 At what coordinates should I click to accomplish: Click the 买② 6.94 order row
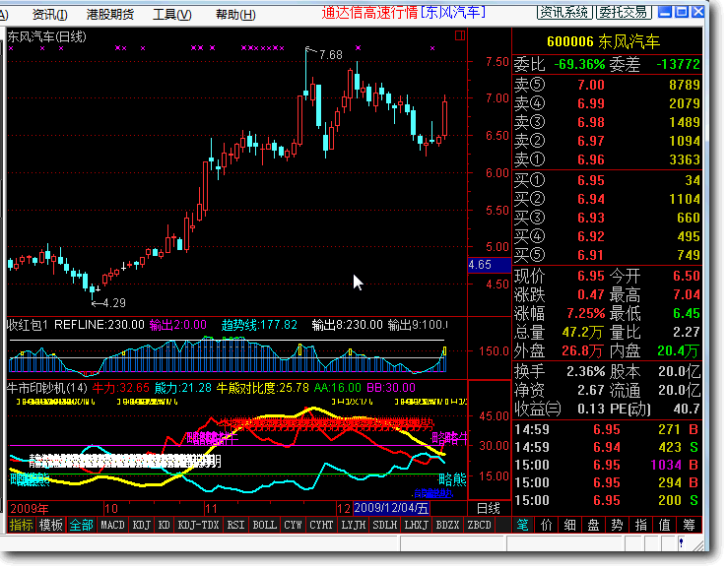click(x=607, y=199)
